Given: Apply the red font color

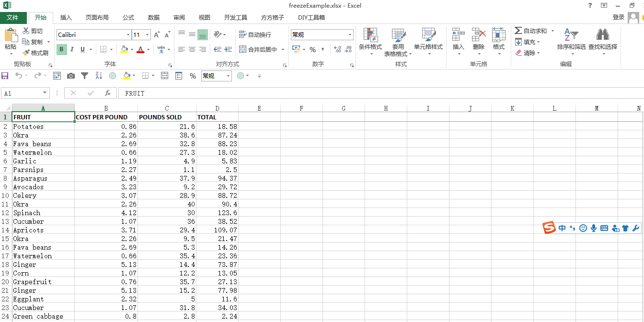Looking at the screenshot, I should [x=140, y=49].
